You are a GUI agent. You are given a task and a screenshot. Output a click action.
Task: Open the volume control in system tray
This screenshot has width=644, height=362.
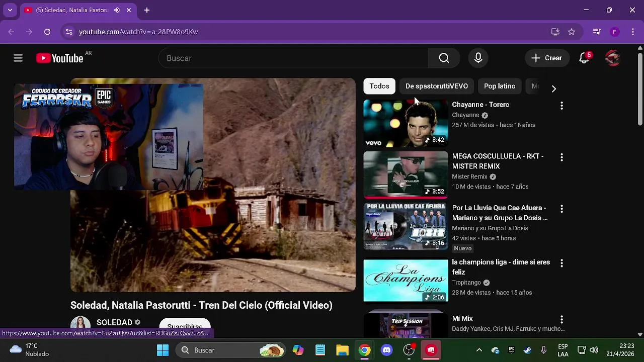point(594,350)
